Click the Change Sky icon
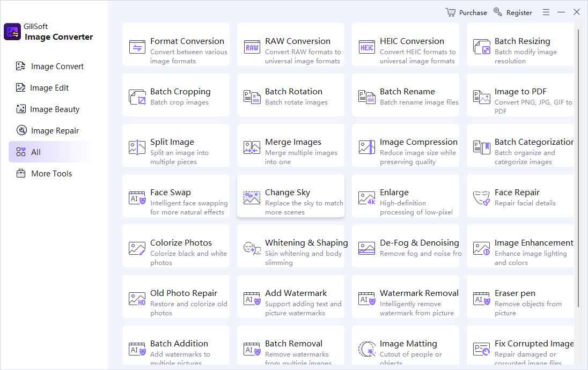This screenshot has height=370, width=588. click(x=252, y=198)
